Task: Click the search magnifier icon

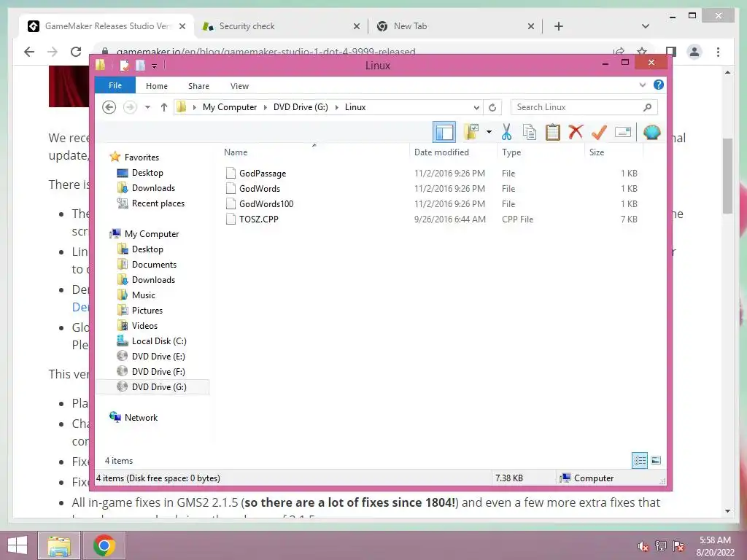Action: coord(647,107)
